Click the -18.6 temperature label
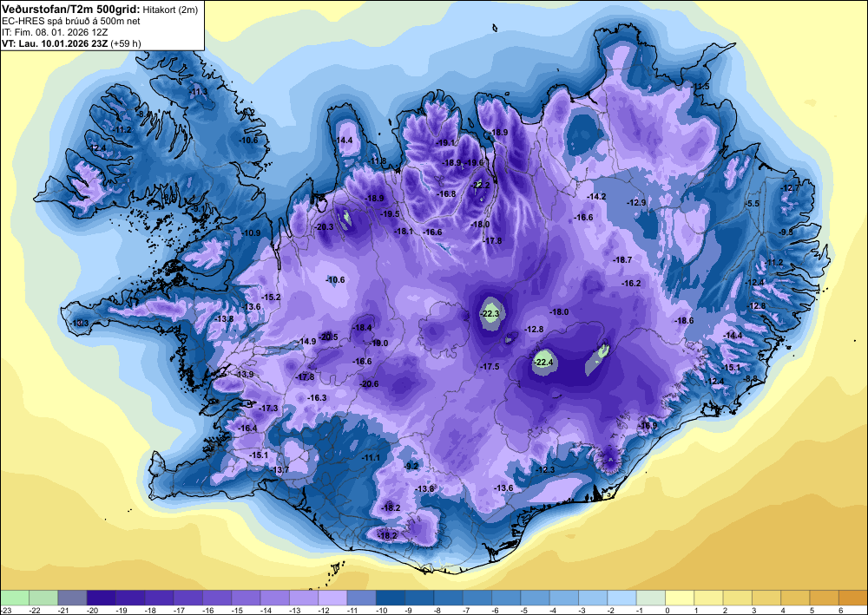Image resolution: width=868 pixels, height=615 pixels. tap(684, 321)
